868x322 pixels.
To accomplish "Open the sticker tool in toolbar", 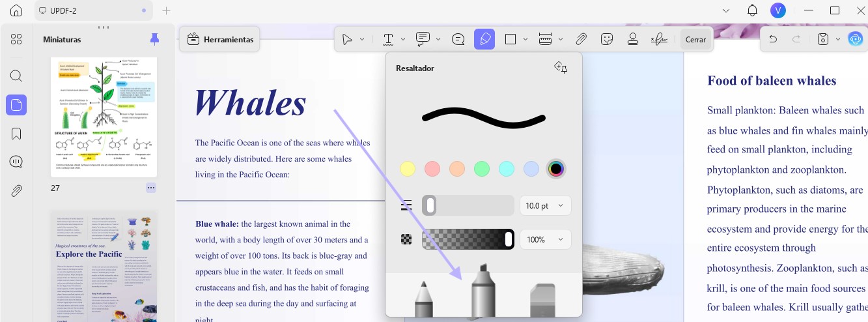I will pyautogui.click(x=607, y=39).
